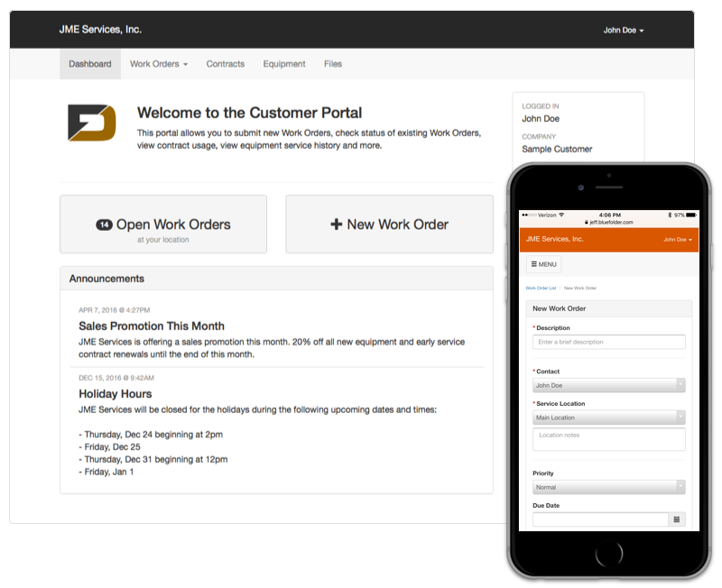Click the Friday, Dec 25 line
Screen dimensions: 722x588
coord(109,446)
